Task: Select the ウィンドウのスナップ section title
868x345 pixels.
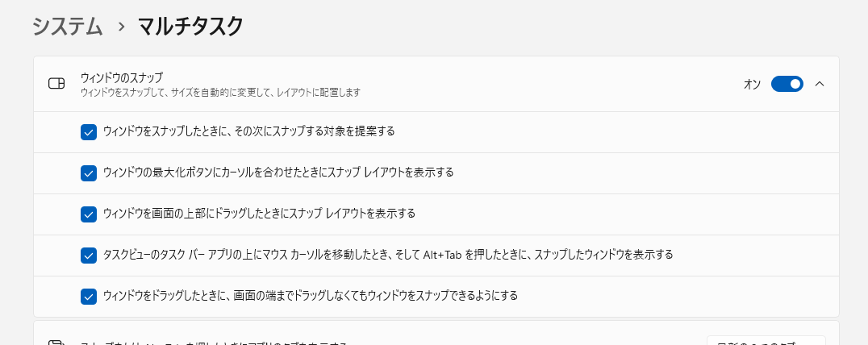Action: pos(122,77)
